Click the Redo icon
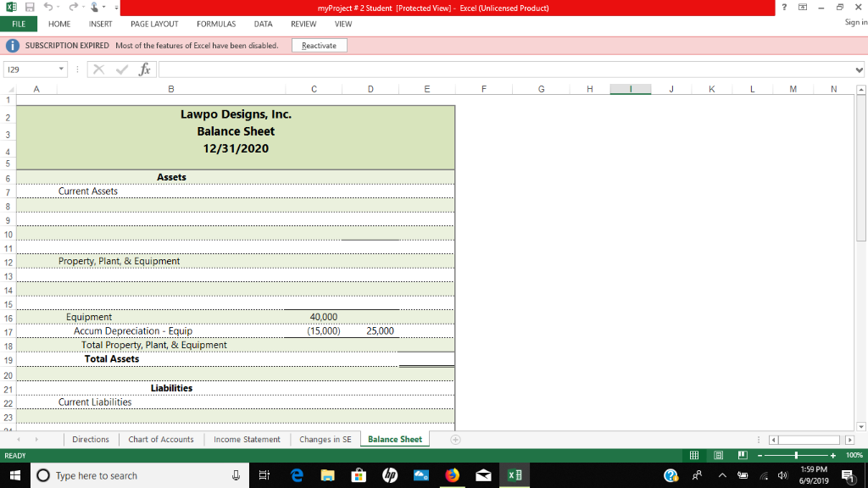The image size is (868, 488). pos(75,7)
